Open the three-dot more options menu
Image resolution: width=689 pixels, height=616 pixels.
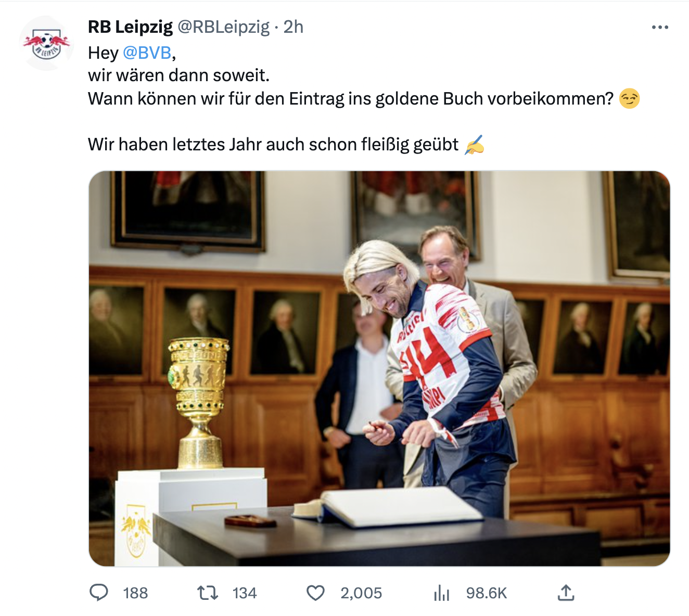pos(660,27)
